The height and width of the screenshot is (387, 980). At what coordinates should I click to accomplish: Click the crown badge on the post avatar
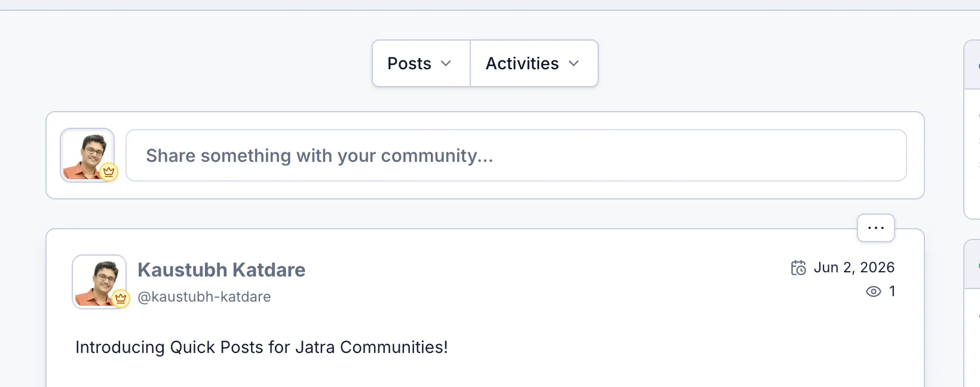pos(121,297)
